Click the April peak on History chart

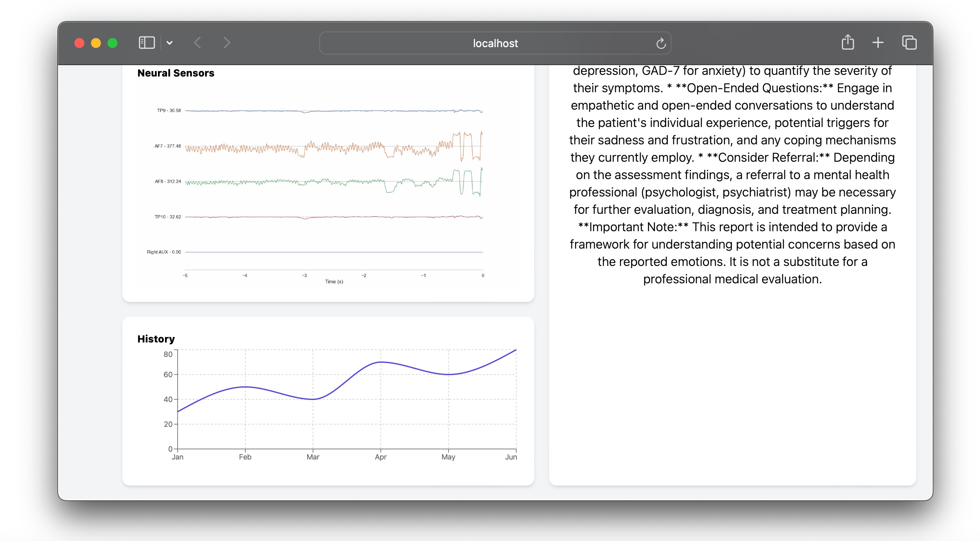click(x=381, y=362)
